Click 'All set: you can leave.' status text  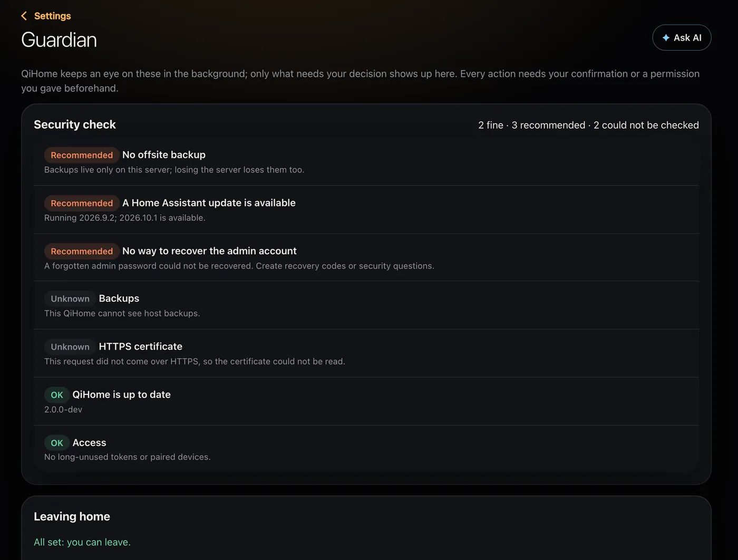pyautogui.click(x=82, y=542)
